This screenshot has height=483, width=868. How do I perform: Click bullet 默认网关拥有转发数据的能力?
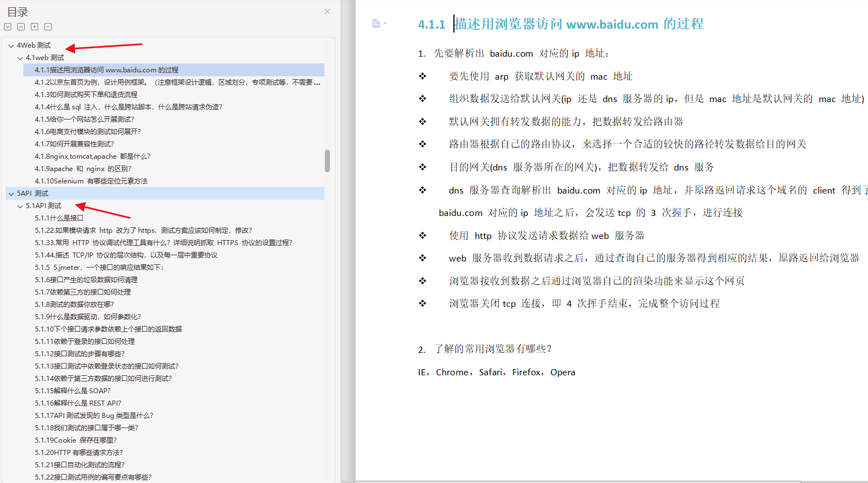tap(566, 122)
